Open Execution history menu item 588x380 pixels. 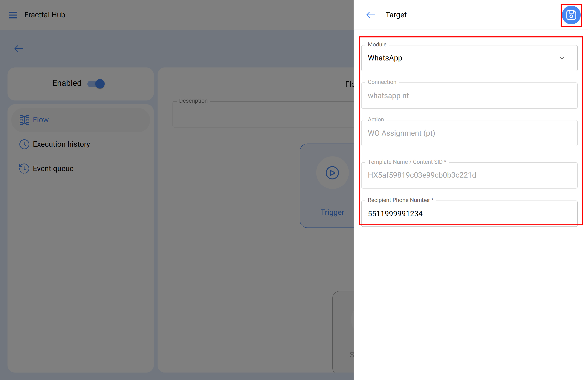coord(61,144)
